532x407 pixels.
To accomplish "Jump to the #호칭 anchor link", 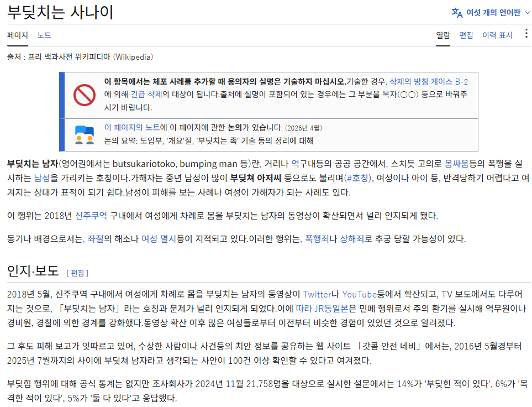I will pyautogui.click(x=358, y=178).
